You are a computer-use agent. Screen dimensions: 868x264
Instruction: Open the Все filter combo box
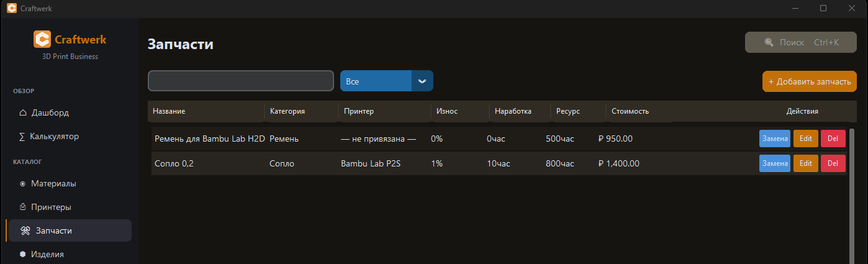click(376, 81)
